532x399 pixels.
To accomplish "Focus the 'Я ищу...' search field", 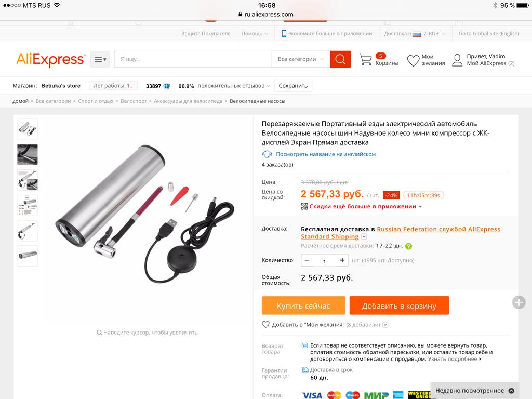I will (x=193, y=59).
